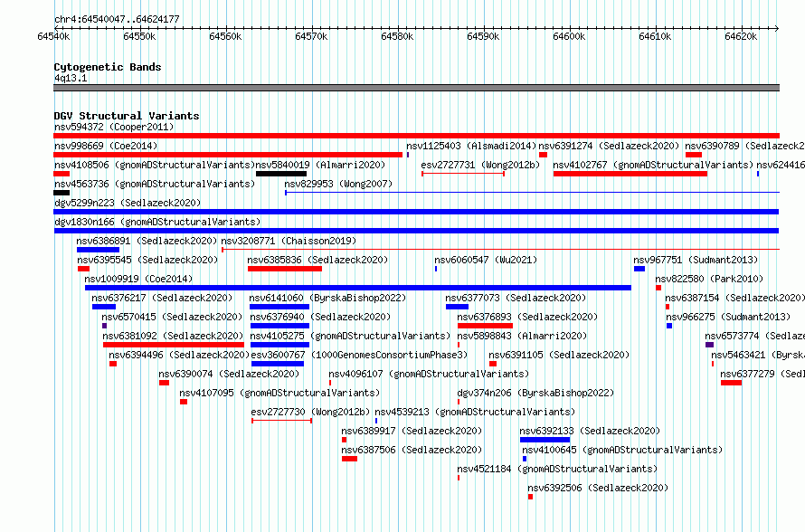Click nsv4521184 (gnomADStructuralVariants) label

point(557,469)
